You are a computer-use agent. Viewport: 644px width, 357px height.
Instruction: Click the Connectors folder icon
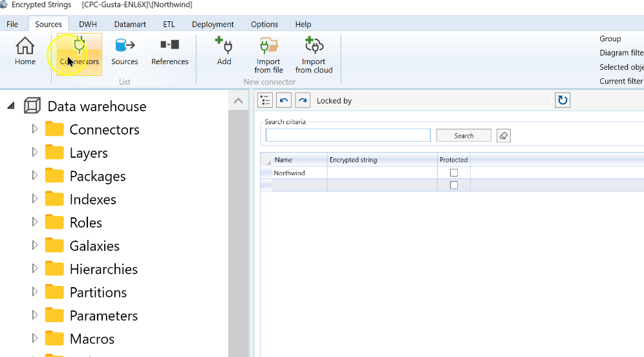54,129
